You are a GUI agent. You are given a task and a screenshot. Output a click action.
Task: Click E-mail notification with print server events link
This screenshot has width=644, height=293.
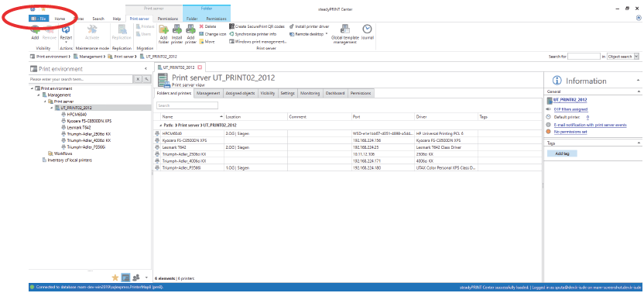click(x=590, y=125)
